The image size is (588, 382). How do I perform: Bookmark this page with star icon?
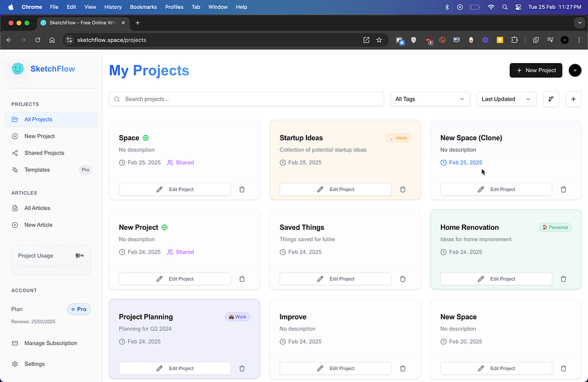(379, 40)
